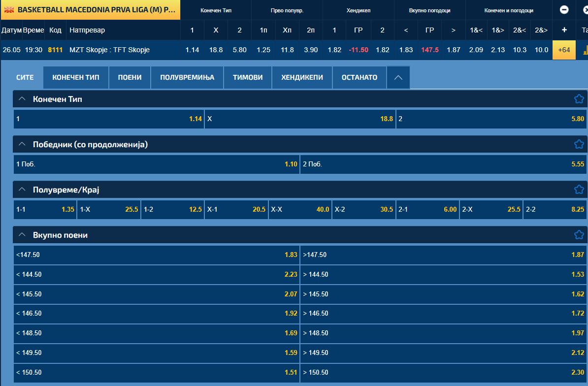This screenshot has width=588, height=386.
Task: Open the ТИМОВИ tab
Action: coord(248,78)
